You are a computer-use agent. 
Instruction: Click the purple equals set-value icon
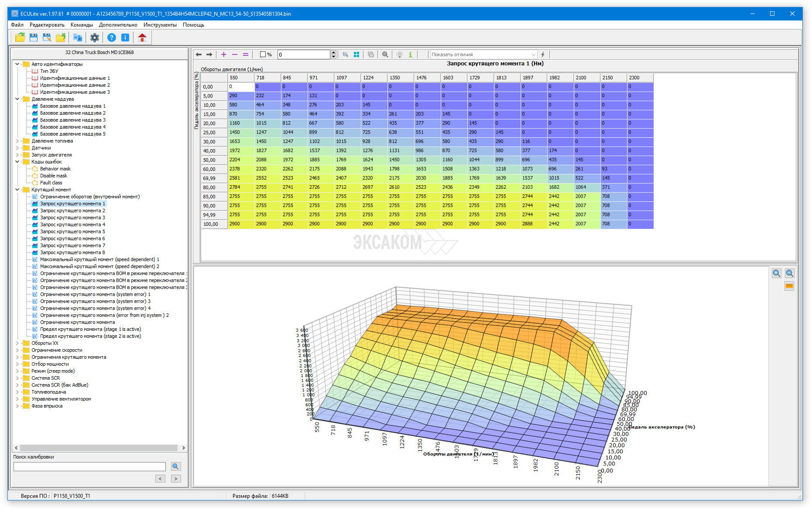(x=246, y=54)
